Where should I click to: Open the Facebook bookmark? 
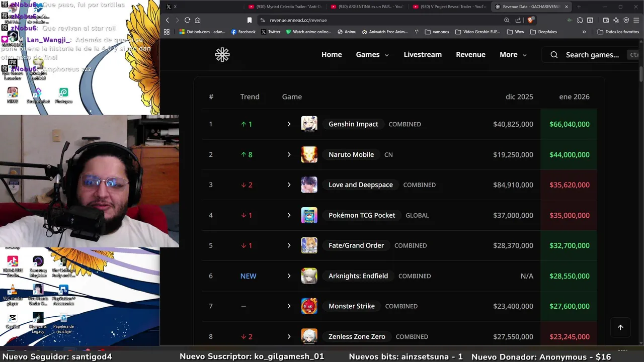point(243,32)
